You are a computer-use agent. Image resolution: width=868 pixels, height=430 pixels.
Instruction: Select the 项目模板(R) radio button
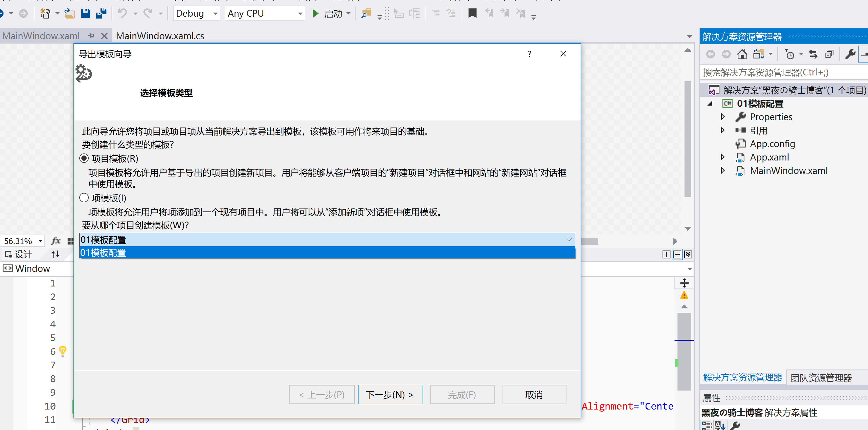click(84, 158)
